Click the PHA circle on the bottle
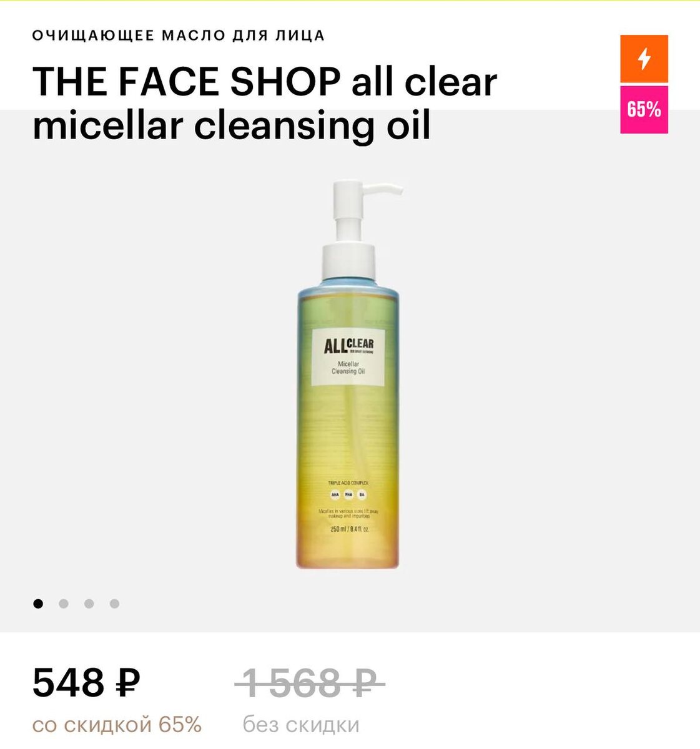Screen dimensions: 700x749 (348, 495)
